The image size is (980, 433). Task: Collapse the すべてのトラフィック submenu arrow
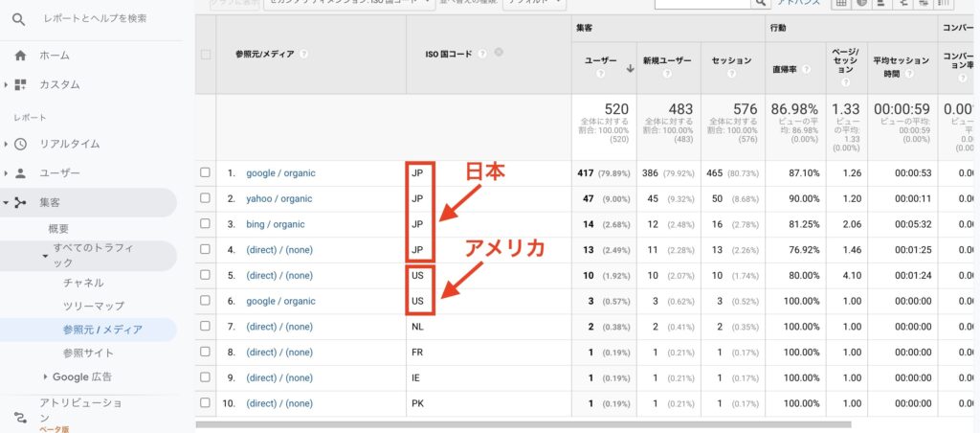pyautogui.click(x=45, y=255)
